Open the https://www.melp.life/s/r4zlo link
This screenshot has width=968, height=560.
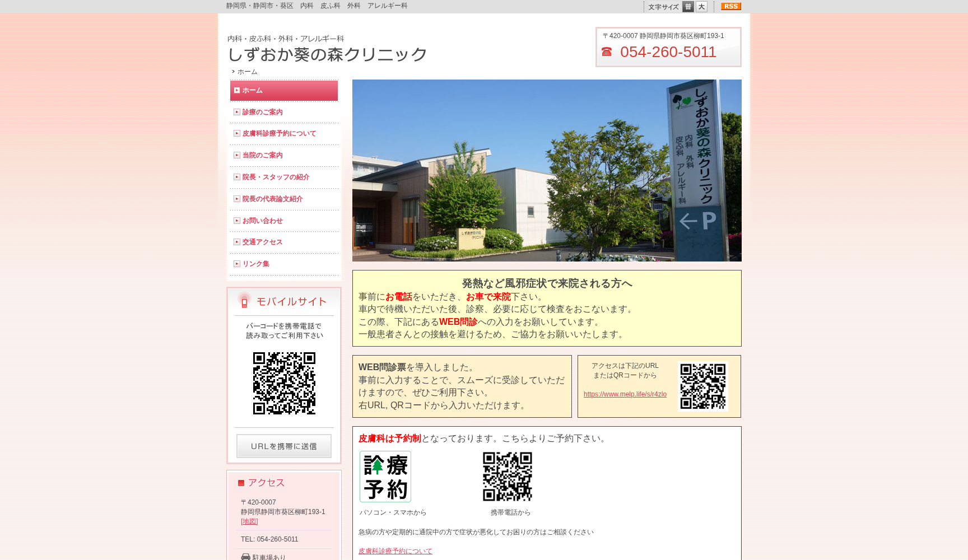[x=625, y=394]
